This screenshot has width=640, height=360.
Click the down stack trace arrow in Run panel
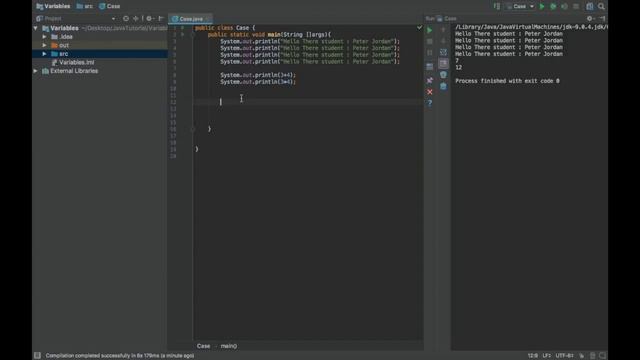(443, 41)
